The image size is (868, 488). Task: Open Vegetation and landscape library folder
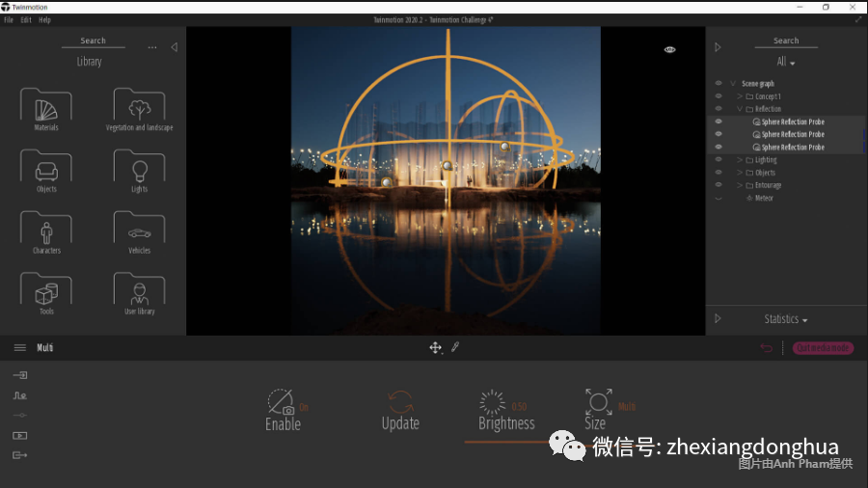click(139, 110)
